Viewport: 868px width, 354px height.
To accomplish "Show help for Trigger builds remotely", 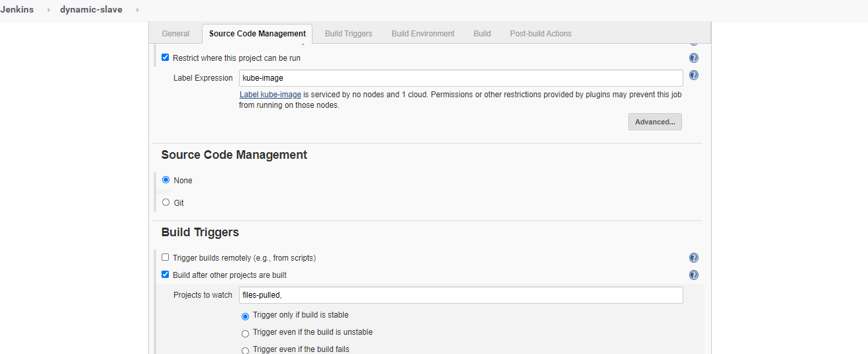I will click(693, 258).
